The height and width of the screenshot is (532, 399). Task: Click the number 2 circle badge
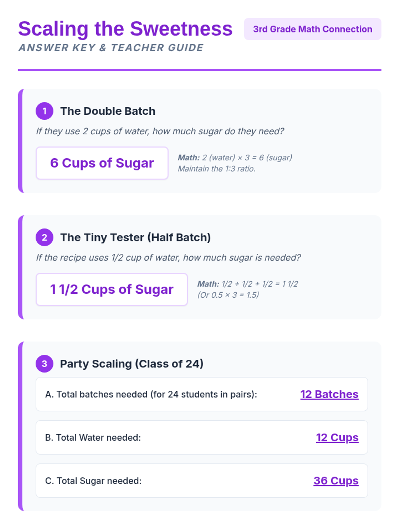pyautogui.click(x=45, y=237)
